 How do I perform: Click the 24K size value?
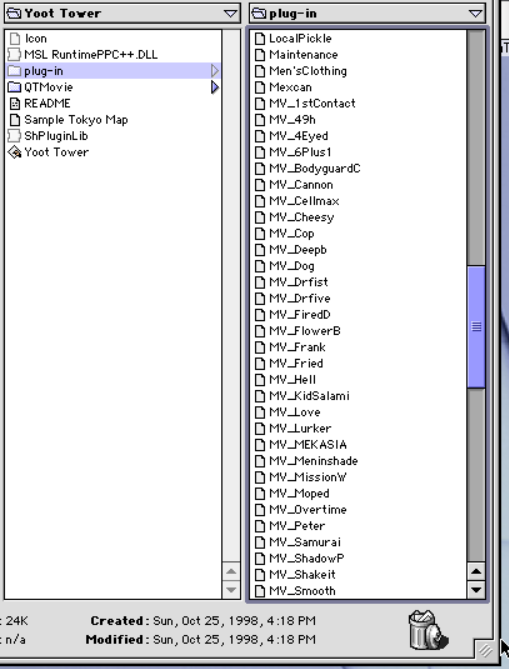pyautogui.click(x=17, y=621)
